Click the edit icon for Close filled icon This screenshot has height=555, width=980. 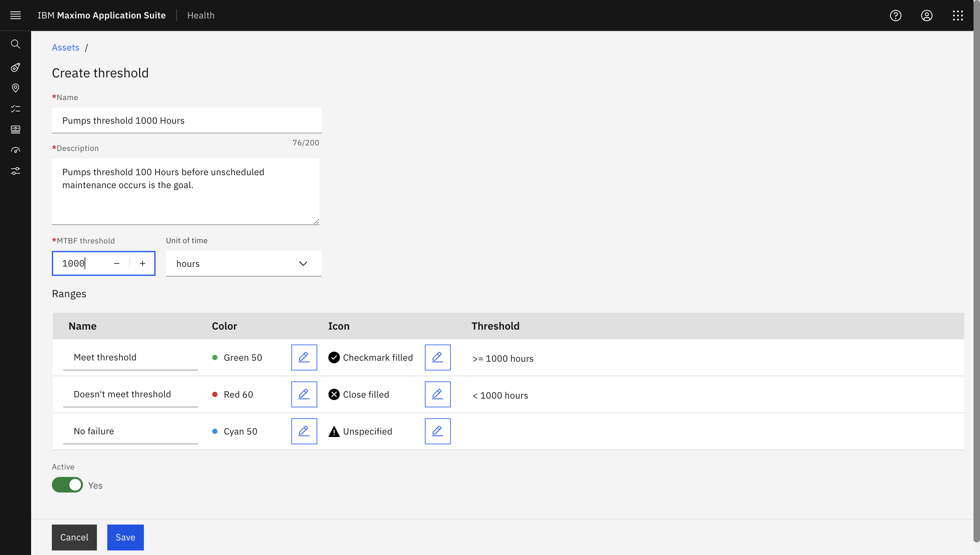tap(438, 394)
